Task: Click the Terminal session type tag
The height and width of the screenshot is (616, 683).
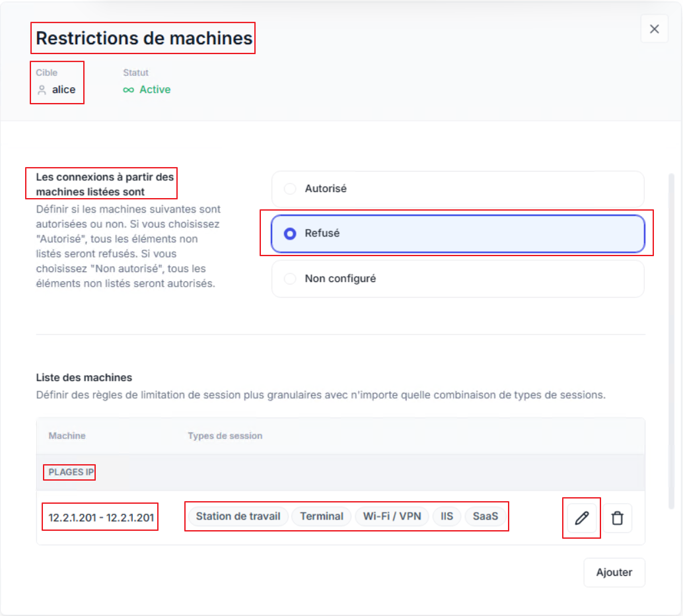Action: coord(322,516)
